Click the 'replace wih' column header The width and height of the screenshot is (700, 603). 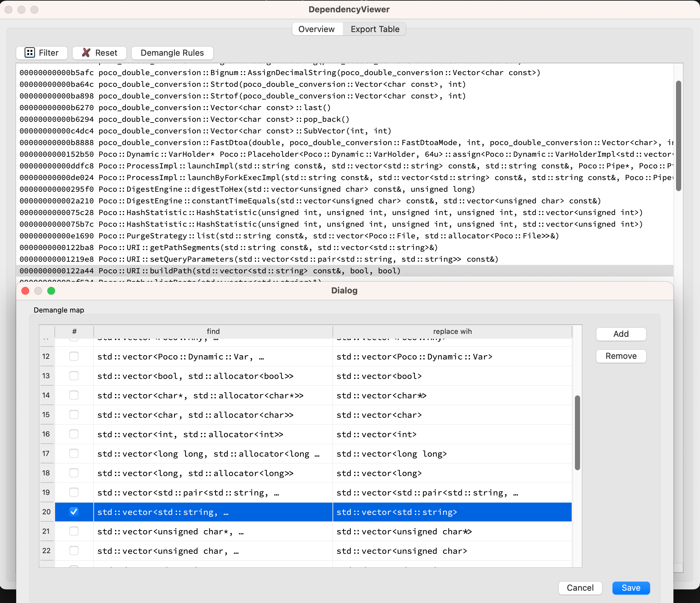coord(452,331)
